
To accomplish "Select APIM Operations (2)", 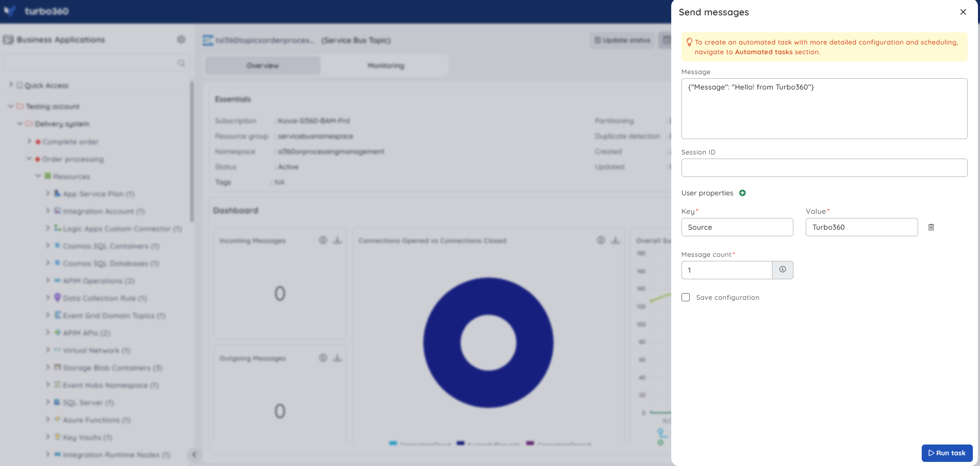I will coord(99,281).
